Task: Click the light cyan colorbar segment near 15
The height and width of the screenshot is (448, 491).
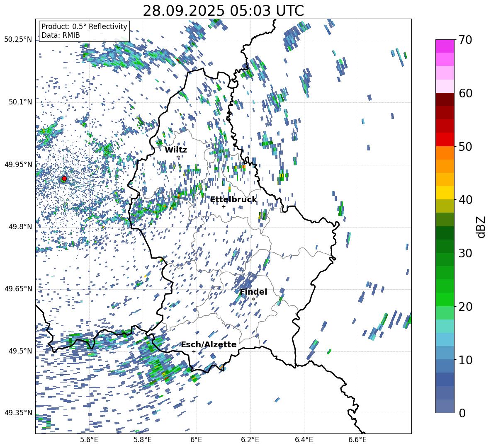Action: pos(445,326)
